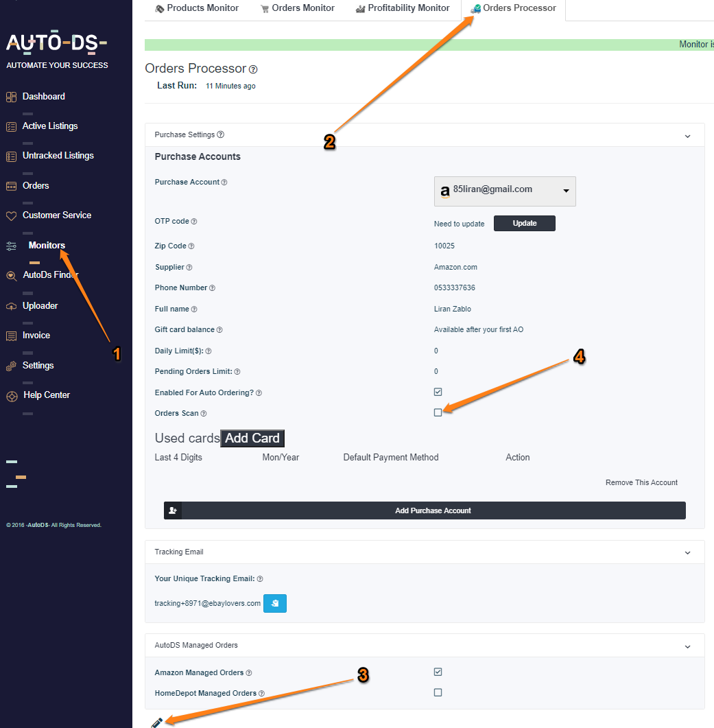Click the Add Card button
Screen dimensions: 714x728
pos(252,438)
